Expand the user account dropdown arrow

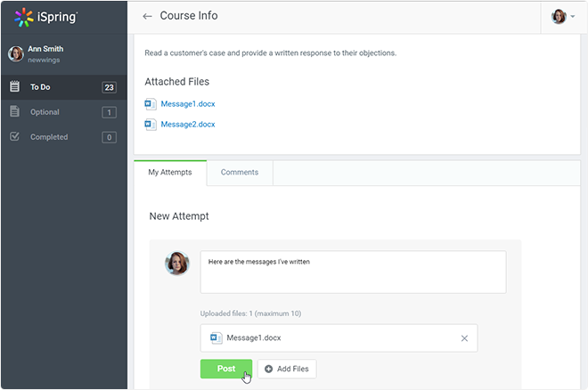point(573,17)
